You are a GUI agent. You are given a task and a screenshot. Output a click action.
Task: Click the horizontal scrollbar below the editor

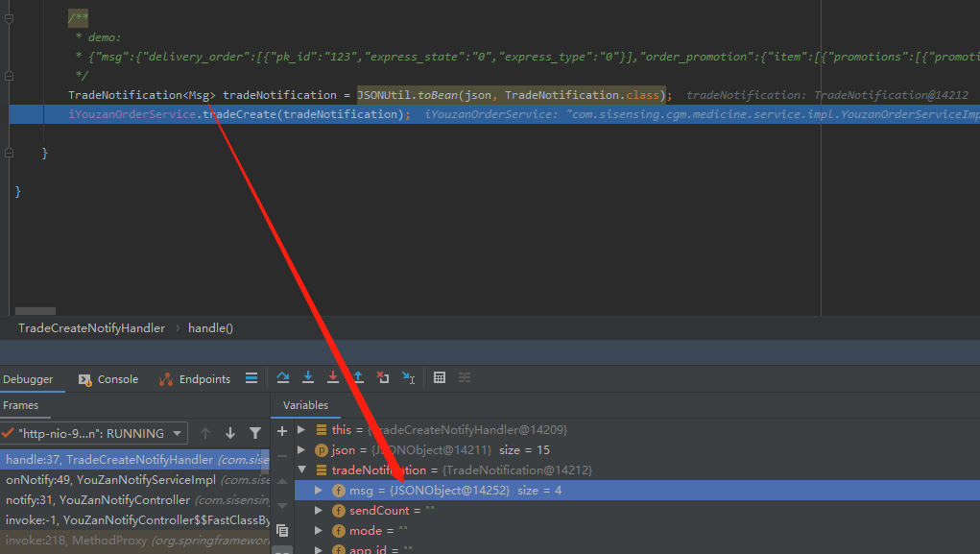pos(36,312)
